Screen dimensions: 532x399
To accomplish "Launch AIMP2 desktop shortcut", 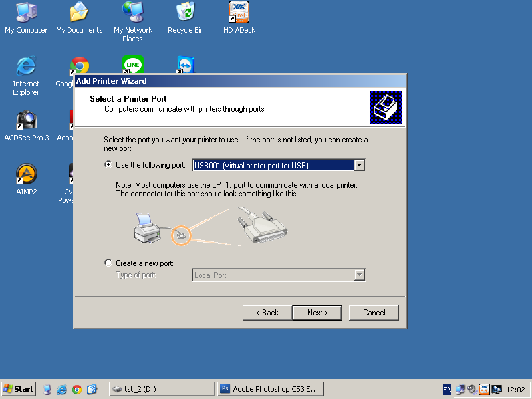I will (27, 180).
